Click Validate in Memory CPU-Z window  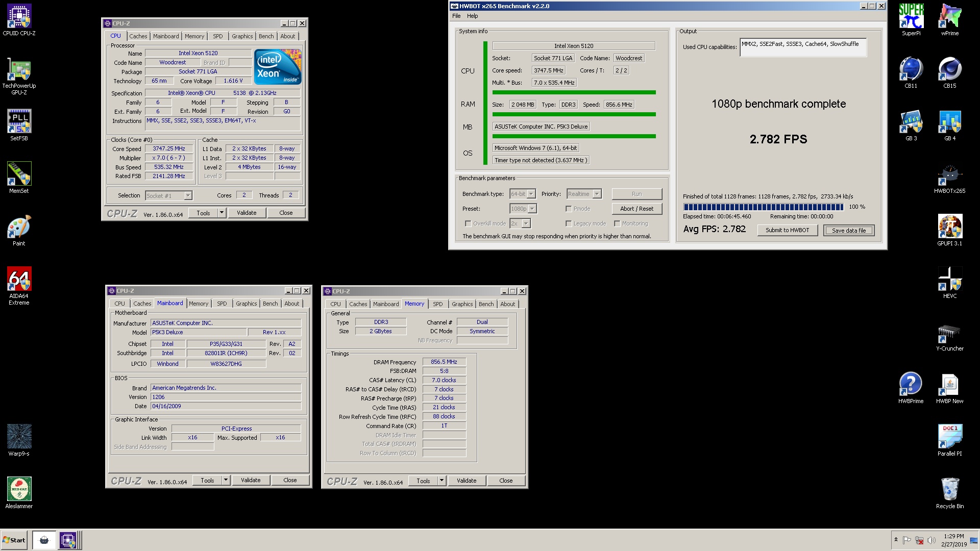467,481
